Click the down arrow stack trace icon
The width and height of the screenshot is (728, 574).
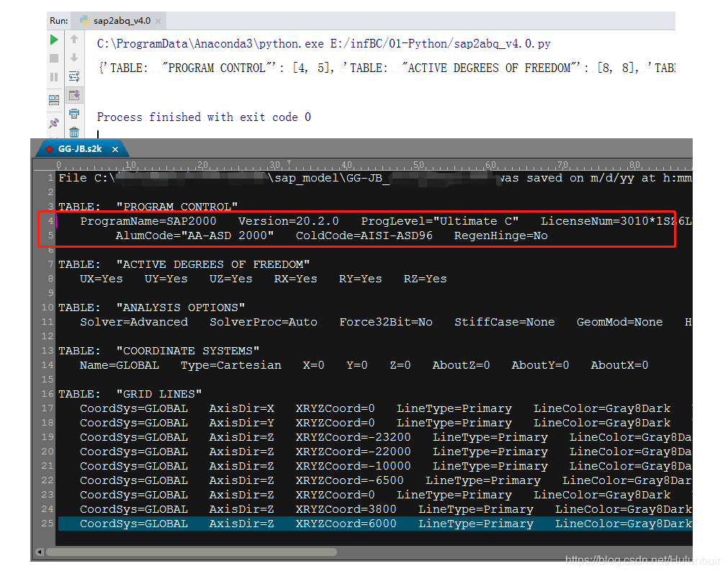tap(74, 58)
